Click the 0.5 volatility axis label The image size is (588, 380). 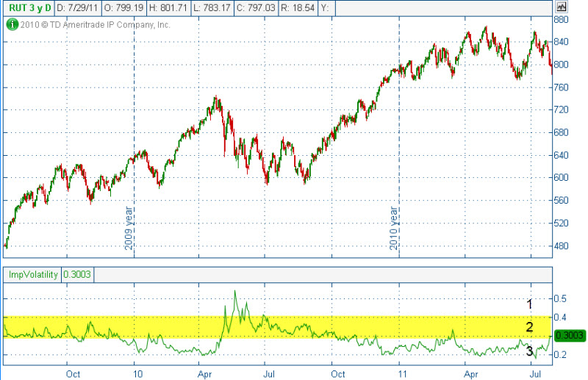tap(560, 299)
